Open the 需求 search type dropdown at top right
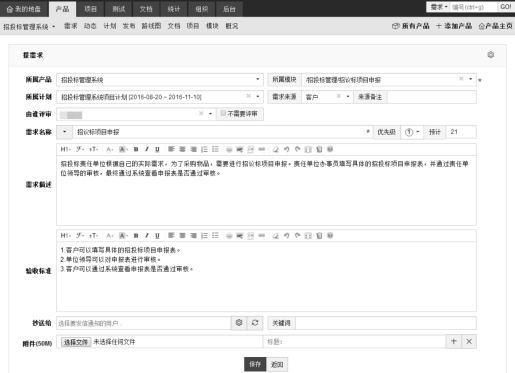The height and width of the screenshot is (373, 515). click(x=438, y=7)
